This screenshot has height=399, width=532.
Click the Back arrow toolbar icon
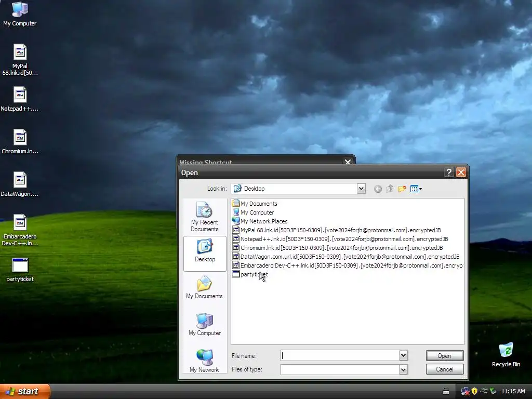pos(378,189)
